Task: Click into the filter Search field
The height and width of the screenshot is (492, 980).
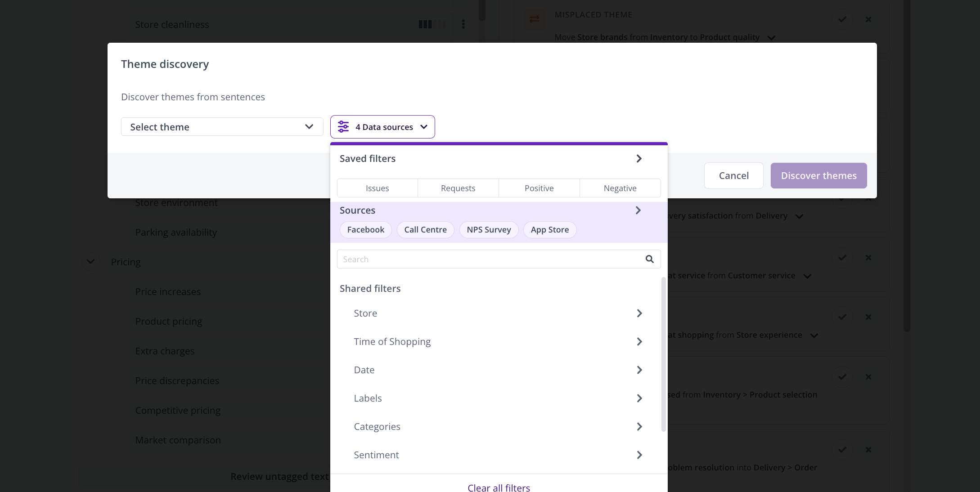Action: (x=490, y=259)
